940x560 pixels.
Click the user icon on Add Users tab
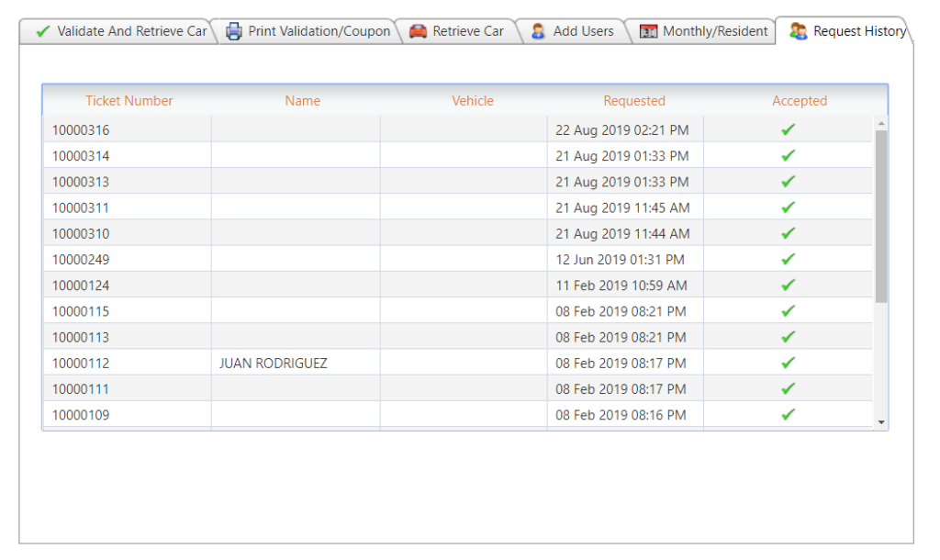539,31
